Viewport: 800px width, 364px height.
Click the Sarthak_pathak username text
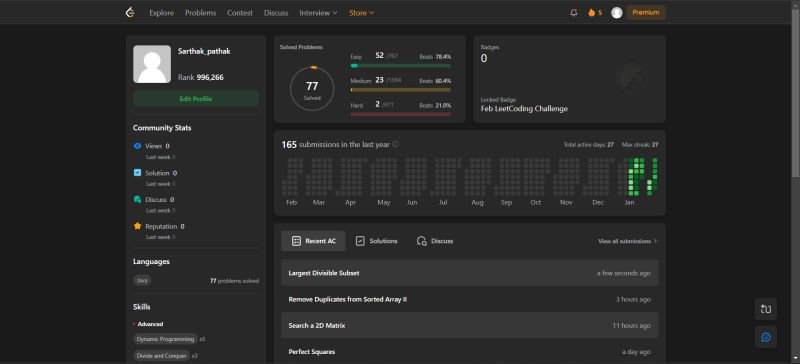pos(204,52)
